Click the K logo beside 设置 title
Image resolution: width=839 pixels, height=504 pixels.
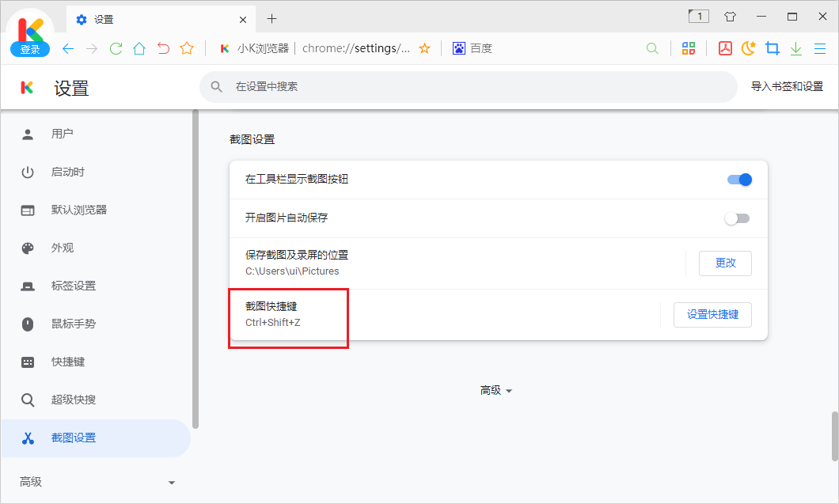coord(27,87)
